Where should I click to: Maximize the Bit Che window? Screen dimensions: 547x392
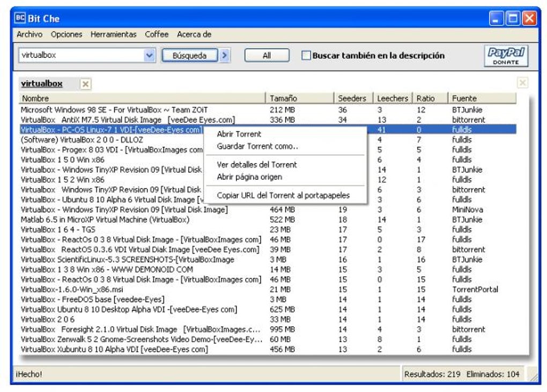click(513, 18)
